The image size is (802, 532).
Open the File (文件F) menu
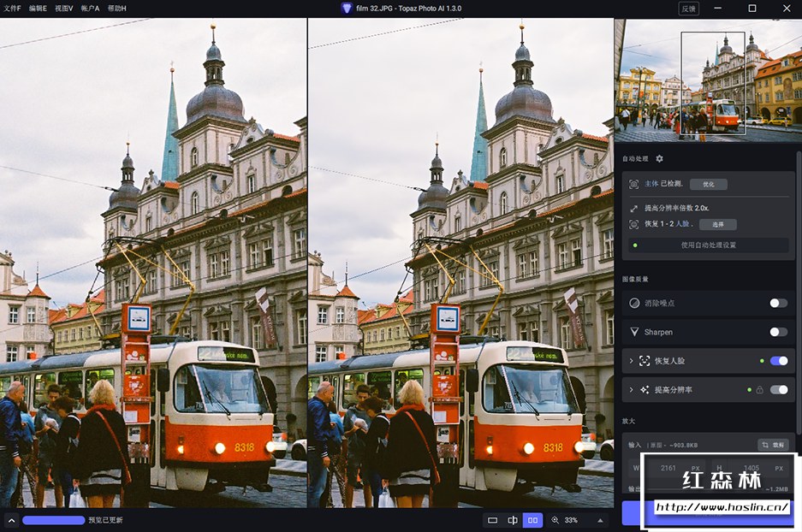pos(12,8)
